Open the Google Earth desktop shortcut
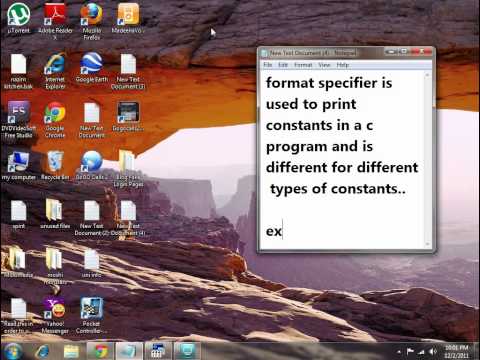The width and height of the screenshot is (480, 360). tap(92, 67)
